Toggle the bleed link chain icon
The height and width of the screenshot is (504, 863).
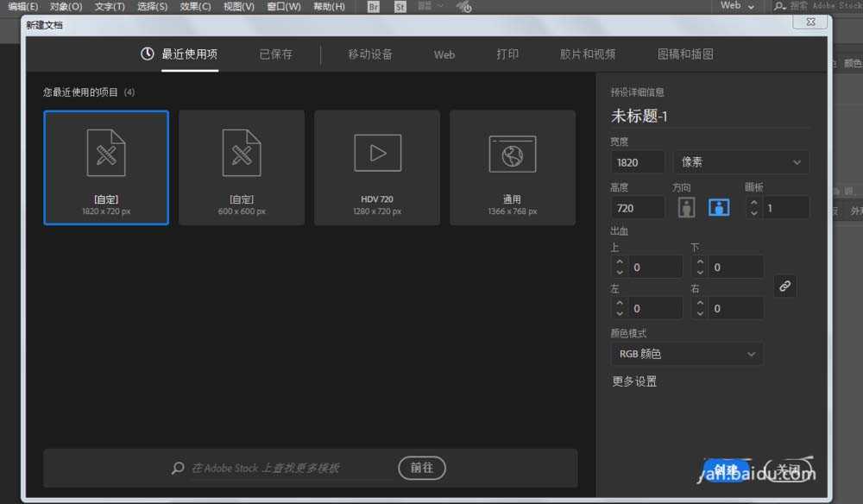pos(784,286)
